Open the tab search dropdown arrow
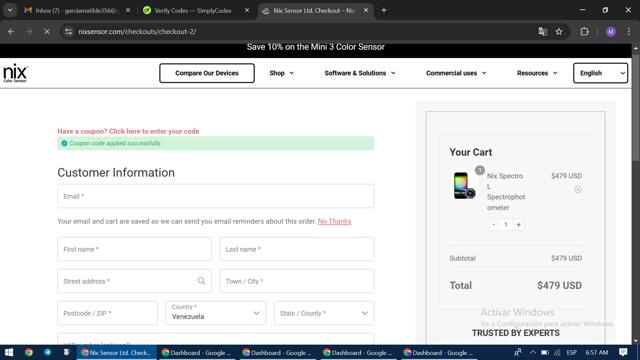Viewport: 640px width, 360px height. coord(10,10)
